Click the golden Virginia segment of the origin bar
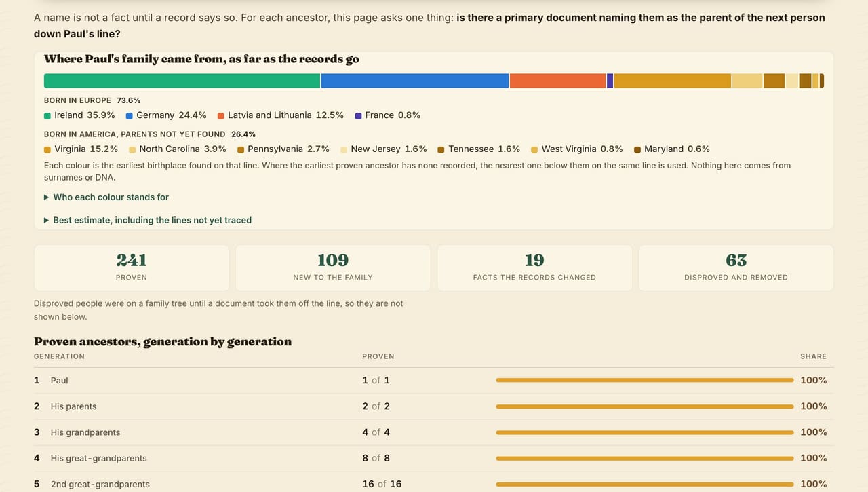Image resolution: width=868 pixels, height=492 pixels. pyautogui.click(x=673, y=81)
